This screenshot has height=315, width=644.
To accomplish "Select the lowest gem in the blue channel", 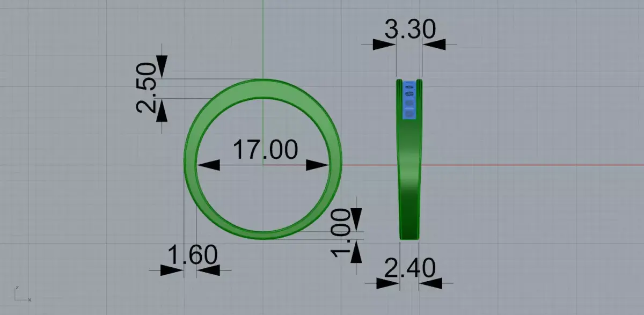I will 409,114.
